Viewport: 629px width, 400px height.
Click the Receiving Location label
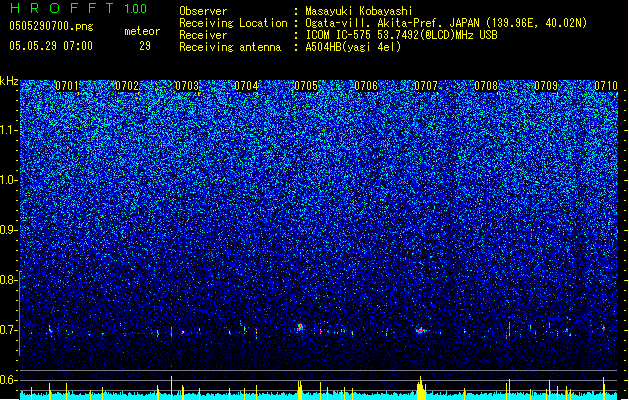tap(233, 24)
